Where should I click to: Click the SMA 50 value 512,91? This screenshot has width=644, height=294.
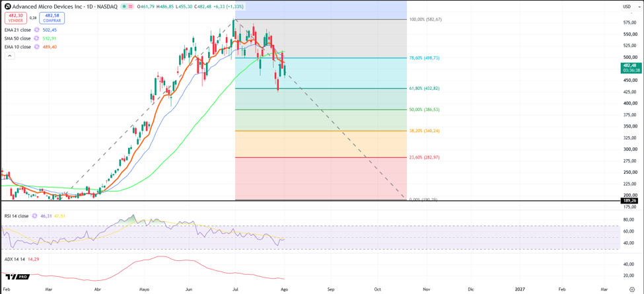(50, 38)
